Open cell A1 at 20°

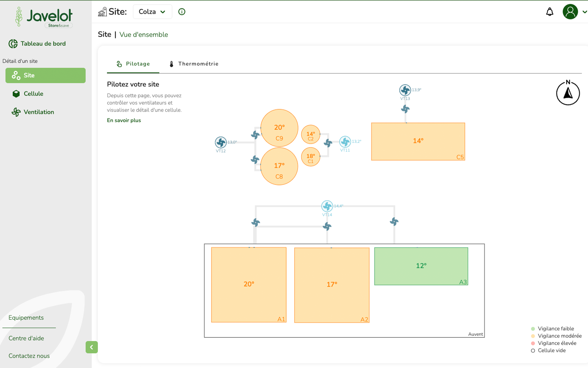[x=249, y=285]
